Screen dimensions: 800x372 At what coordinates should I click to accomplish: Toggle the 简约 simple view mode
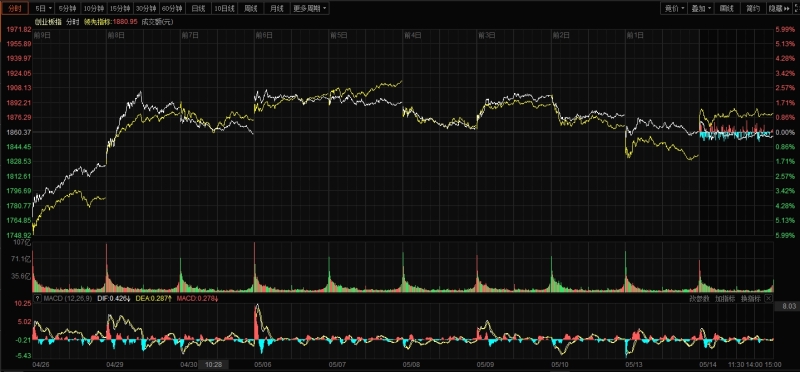point(753,8)
